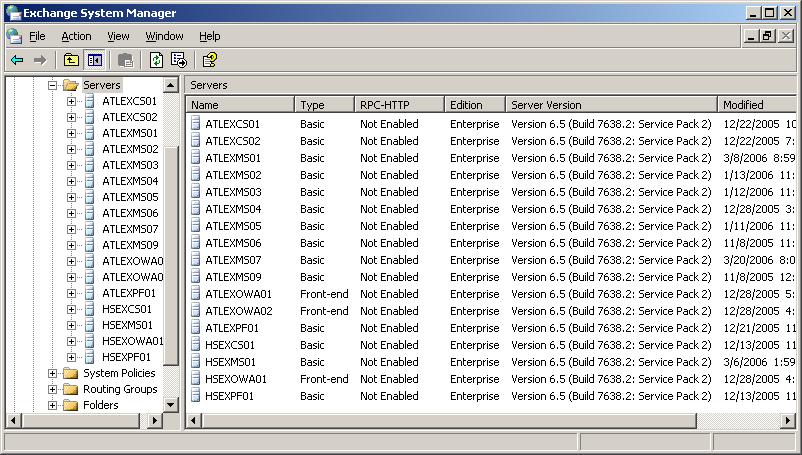802x455 pixels.
Task: Select HSEXPF01 in the tree
Action: 126,357
